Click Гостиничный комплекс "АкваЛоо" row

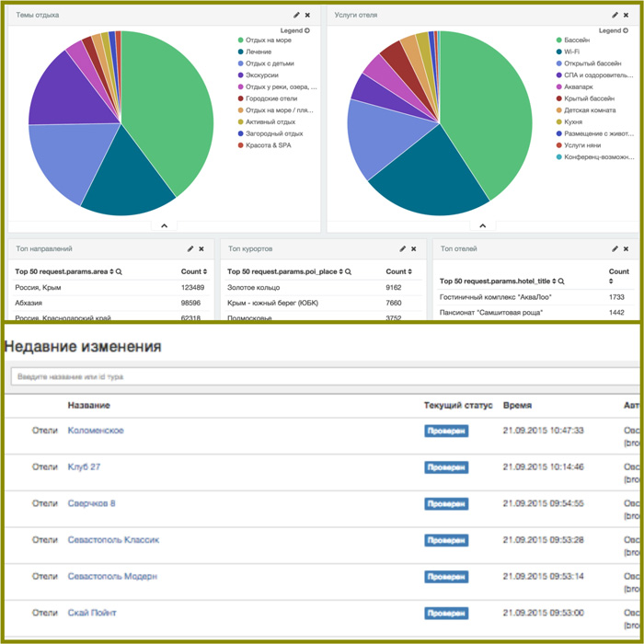[x=535, y=297]
